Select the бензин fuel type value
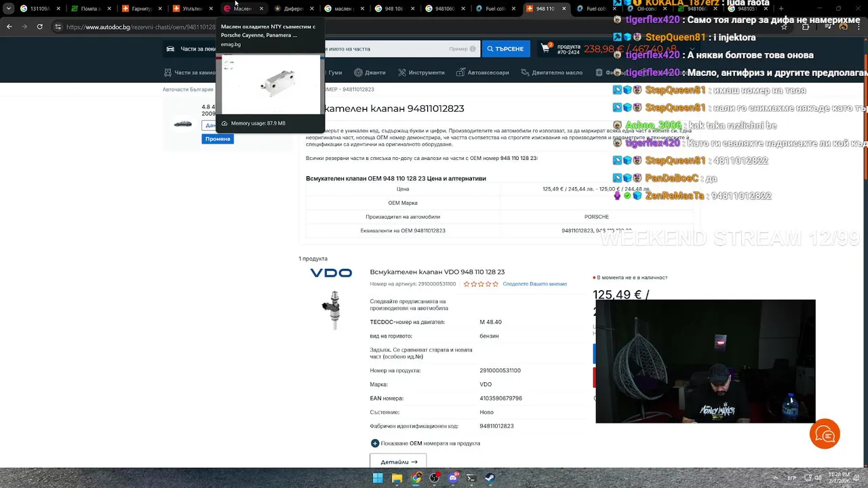 489,336
